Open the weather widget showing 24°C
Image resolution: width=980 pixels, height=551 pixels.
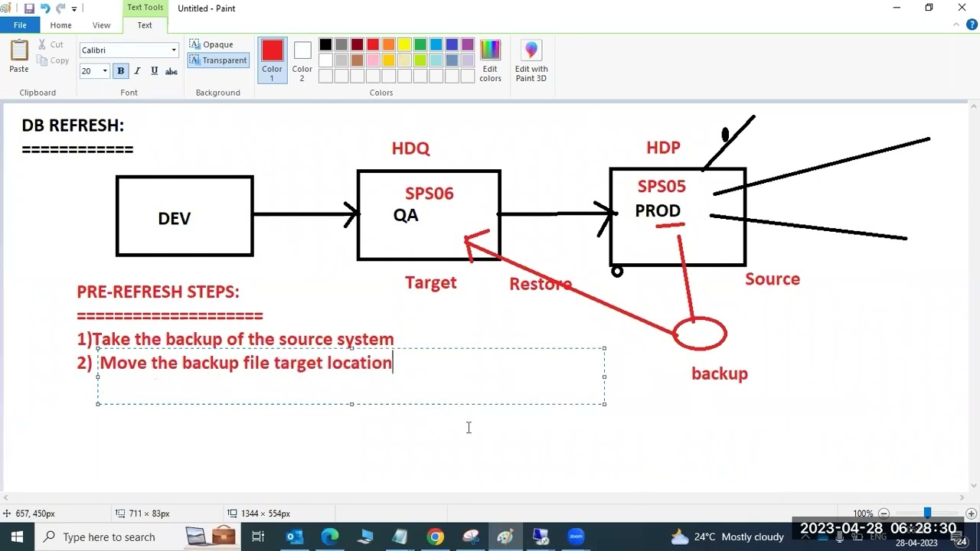[x=728, y=536]
